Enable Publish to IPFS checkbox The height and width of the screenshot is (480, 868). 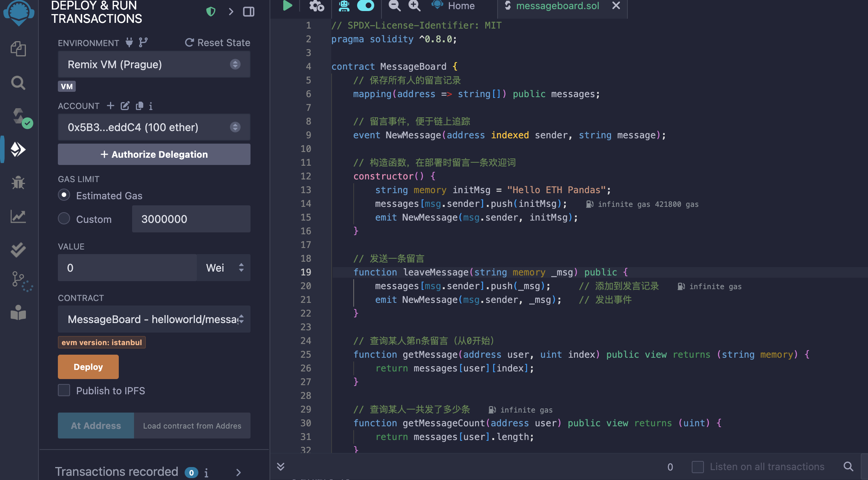pos(64,390)
